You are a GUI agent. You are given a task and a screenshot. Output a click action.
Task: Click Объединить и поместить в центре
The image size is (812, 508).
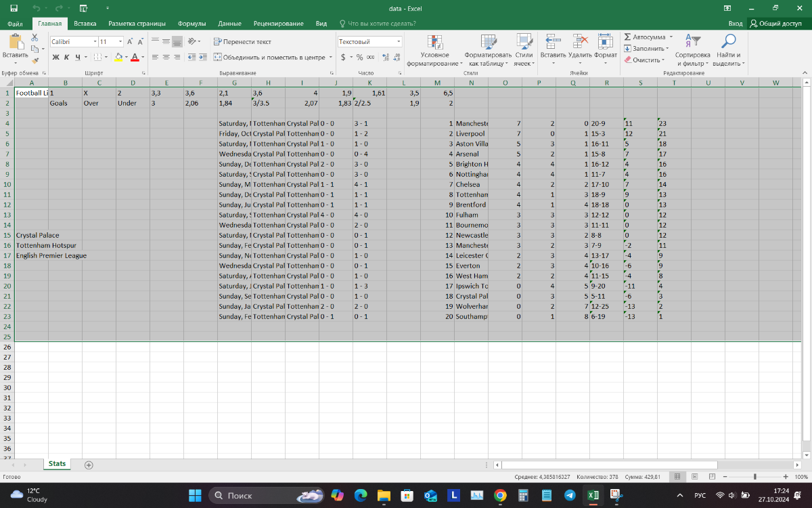pyautogui.click(x=269, y=58)
